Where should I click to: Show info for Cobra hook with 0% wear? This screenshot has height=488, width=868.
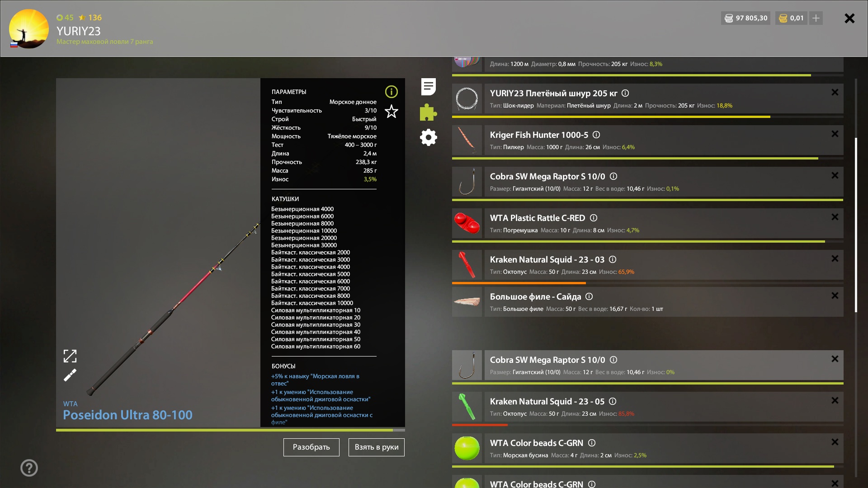coord(613,360)
